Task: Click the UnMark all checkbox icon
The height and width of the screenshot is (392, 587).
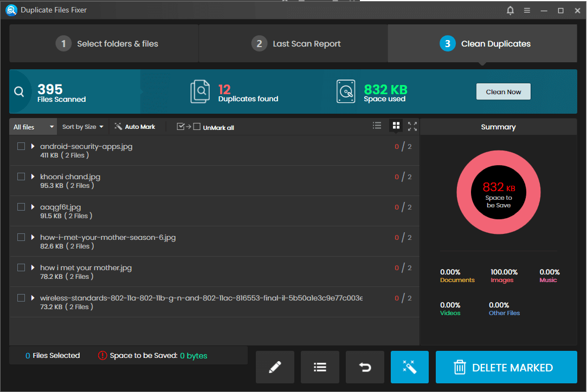Action: tap(188, 127)
